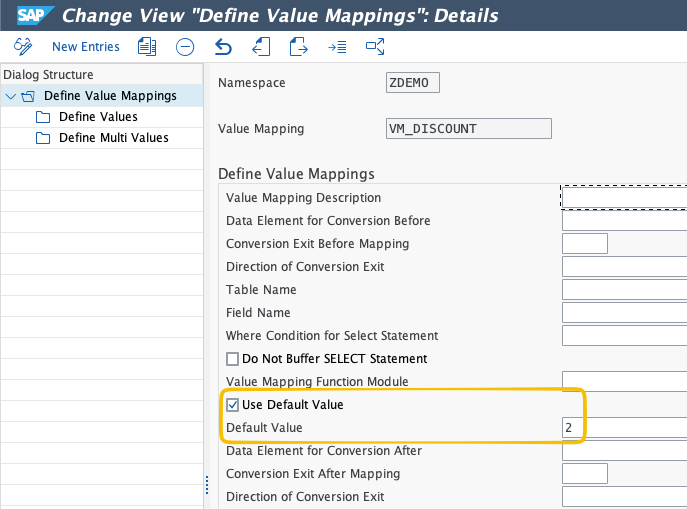This screenshot has height=509, width=687.
Task: Click Where Condition for Select Statement field
Action: (x=624, y=336)
